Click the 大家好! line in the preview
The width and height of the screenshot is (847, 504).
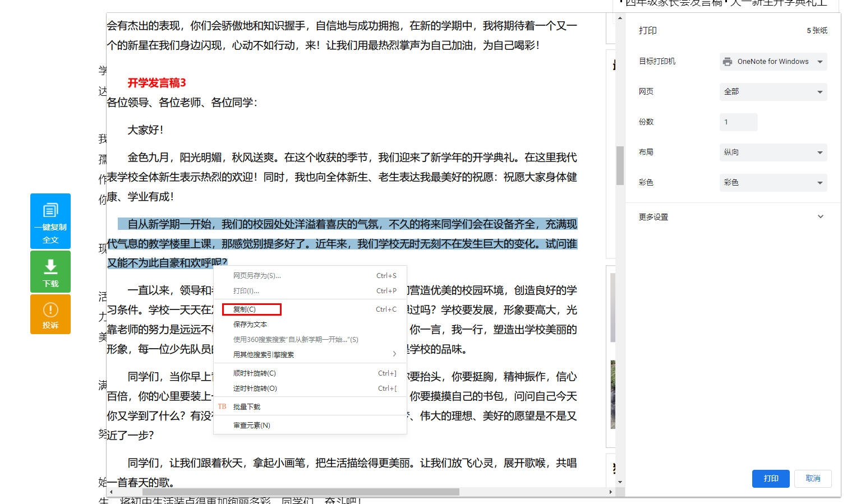pos(145,130)
